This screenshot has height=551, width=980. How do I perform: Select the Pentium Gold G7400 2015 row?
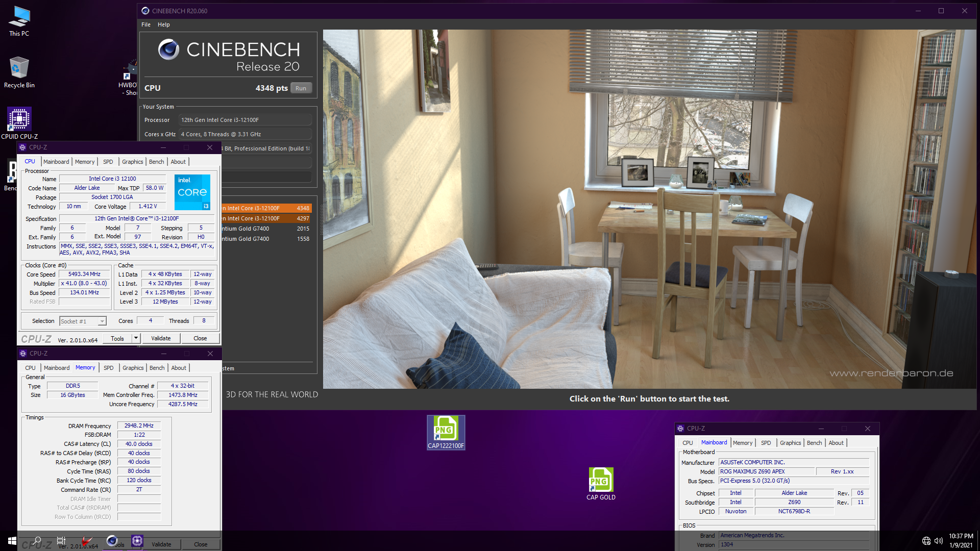(266, 229)
